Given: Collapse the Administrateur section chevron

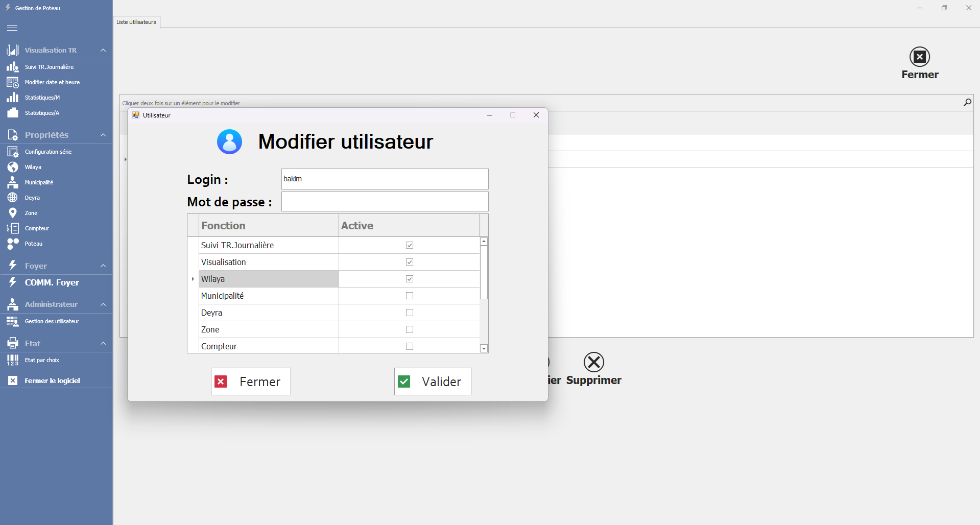Looking at the screenshot, I should 103,304.
